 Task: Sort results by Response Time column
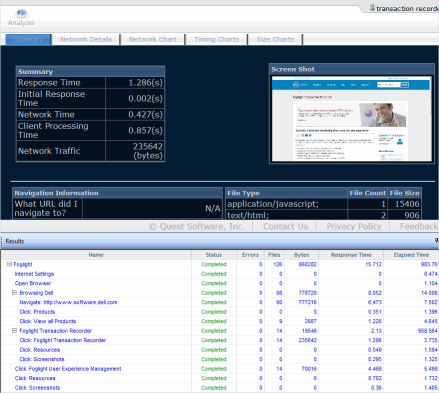(351, 255)
